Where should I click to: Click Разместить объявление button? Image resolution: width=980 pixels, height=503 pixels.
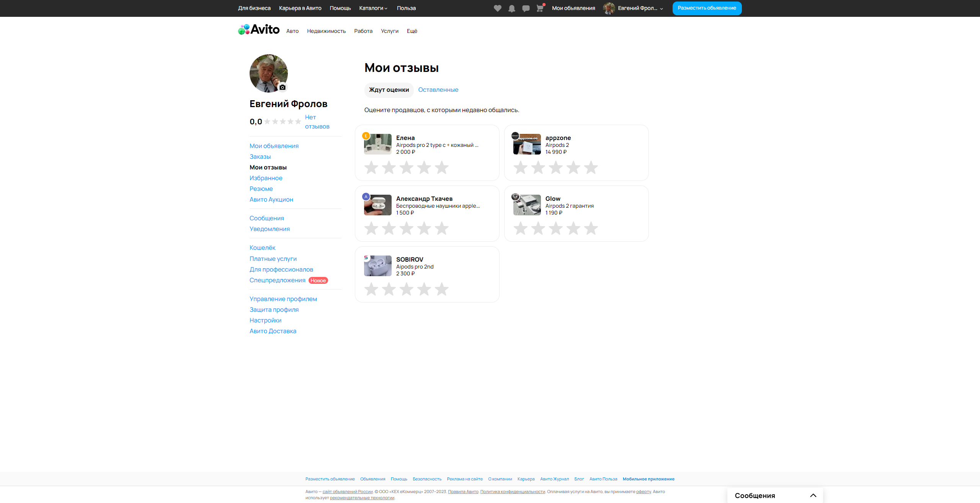pos(707,8)
